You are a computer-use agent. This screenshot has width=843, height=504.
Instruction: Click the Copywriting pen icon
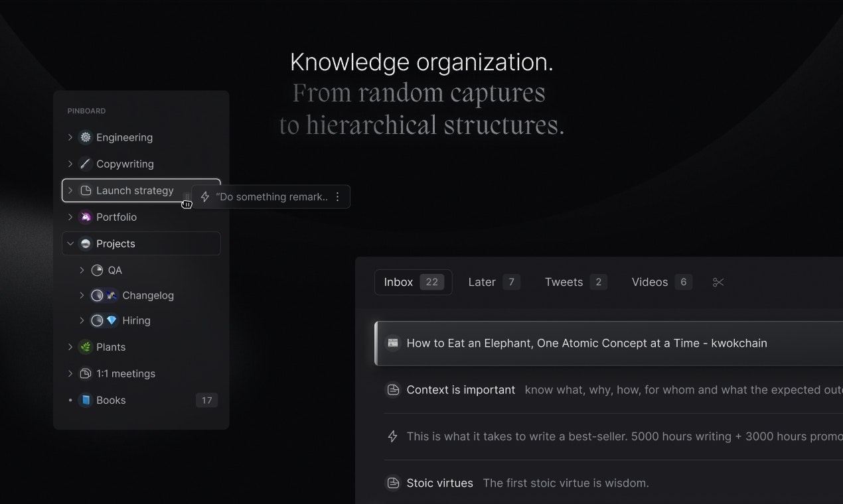(85, 164)
